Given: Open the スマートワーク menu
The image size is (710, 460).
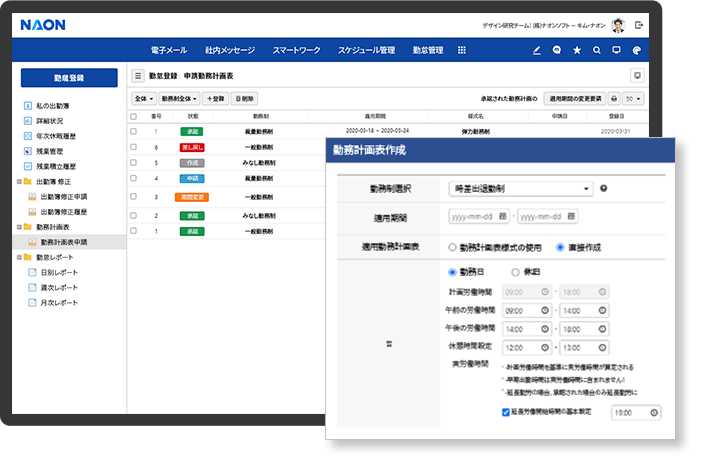Looking at the screenshot, I should [296, 50].
